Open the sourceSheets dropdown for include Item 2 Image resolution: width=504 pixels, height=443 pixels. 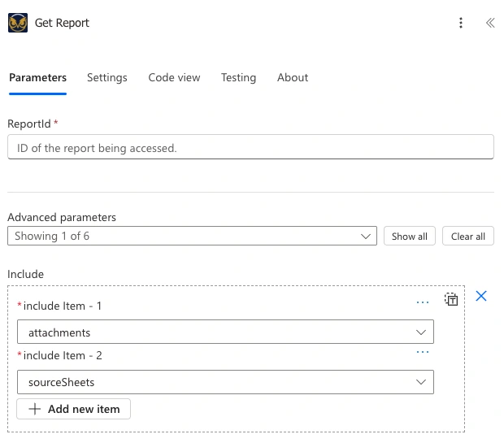(225, 382)
